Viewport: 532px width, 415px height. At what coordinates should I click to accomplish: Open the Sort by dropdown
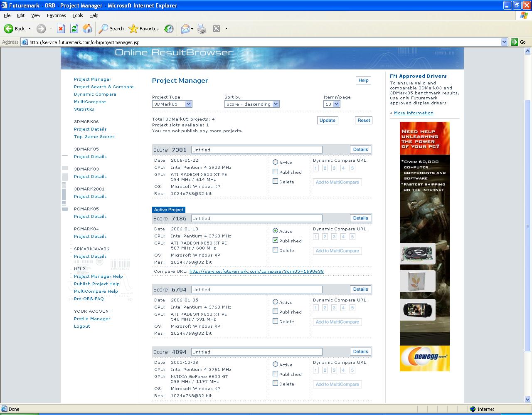coord(252,104)
